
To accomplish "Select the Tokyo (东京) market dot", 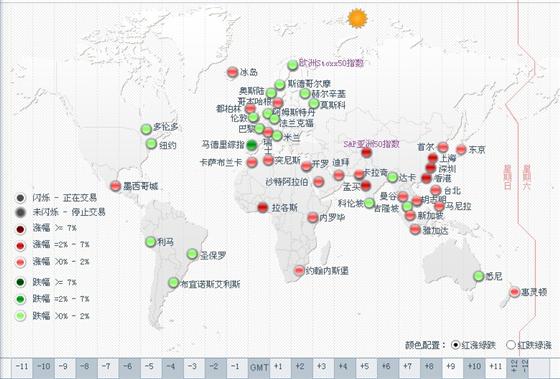I will [461, 149].
